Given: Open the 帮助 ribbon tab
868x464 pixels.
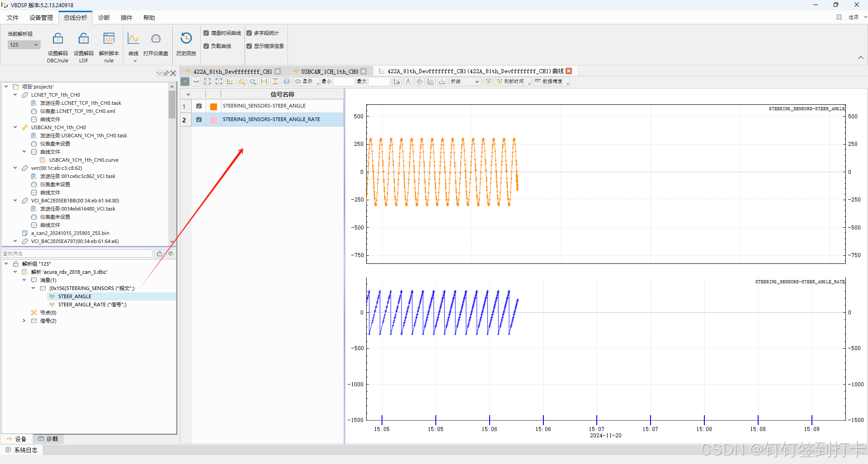Looking at the screenshot, I should coord(149,18).
